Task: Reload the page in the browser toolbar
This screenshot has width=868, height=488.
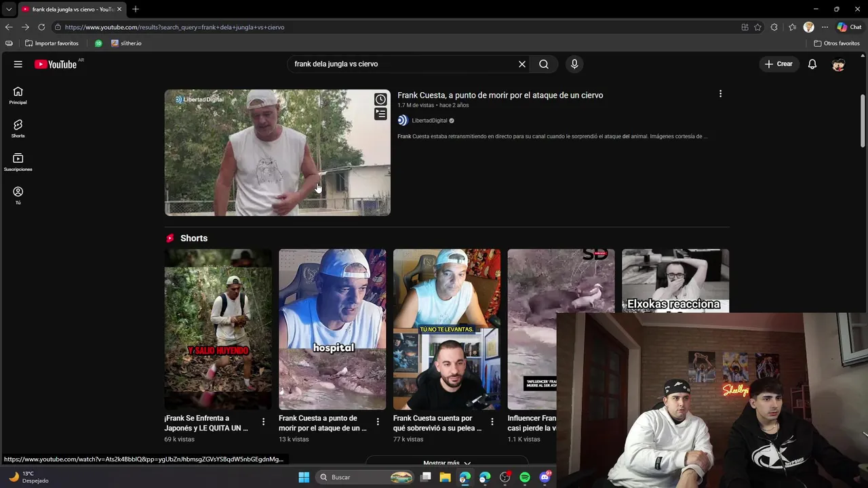Action: click(41, 27)
